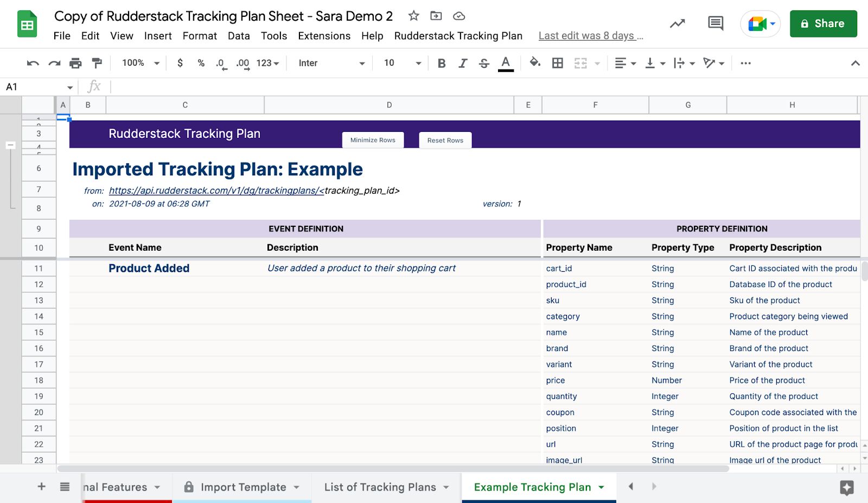Redo the last action
The image size is (868, 503).
point(54,63)
